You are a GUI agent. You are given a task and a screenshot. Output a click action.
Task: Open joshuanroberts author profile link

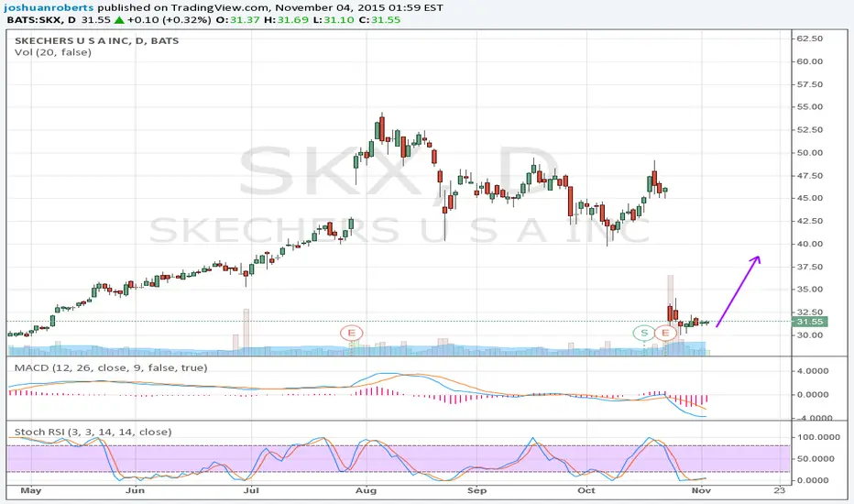[49, 7]
